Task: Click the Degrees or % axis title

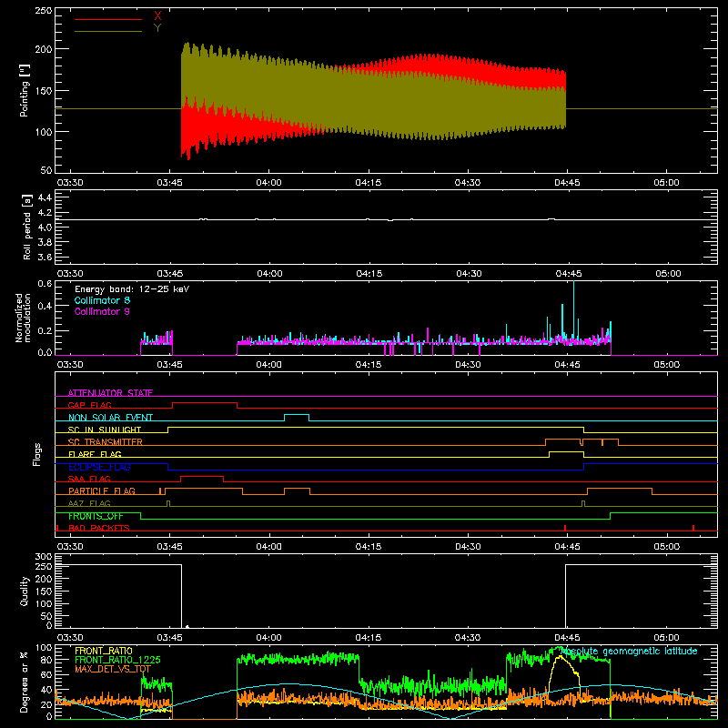Action: coord(25,682)
